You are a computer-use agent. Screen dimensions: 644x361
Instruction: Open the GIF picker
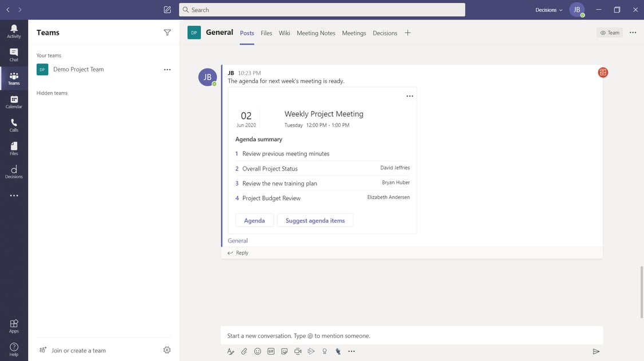click(x=270, y=351)
